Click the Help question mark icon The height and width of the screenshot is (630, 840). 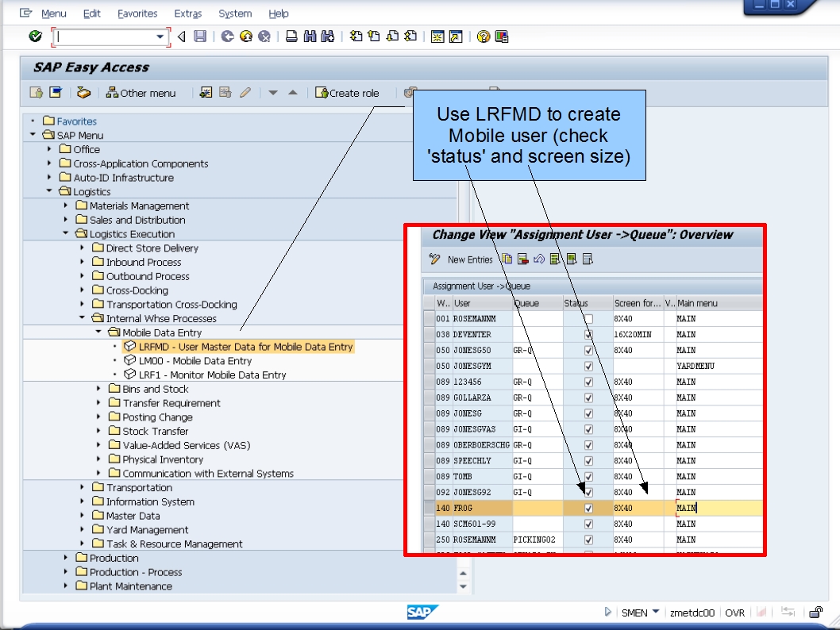485,35
